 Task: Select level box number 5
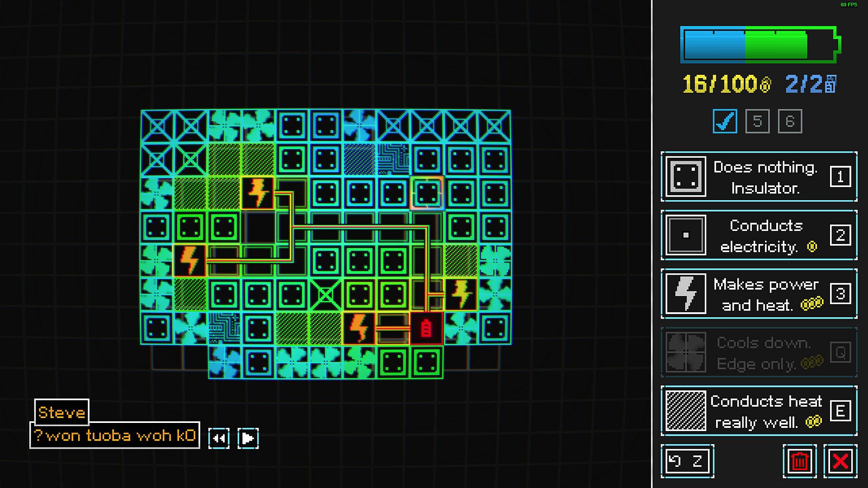[757, 121]
